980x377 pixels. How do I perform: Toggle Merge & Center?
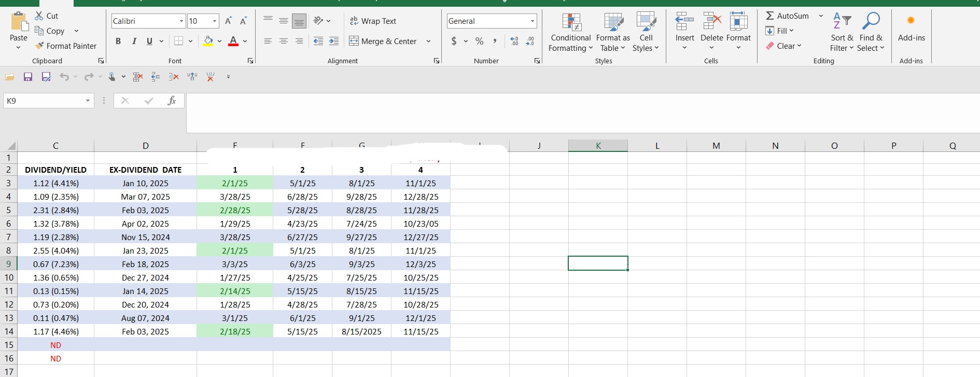383,41
